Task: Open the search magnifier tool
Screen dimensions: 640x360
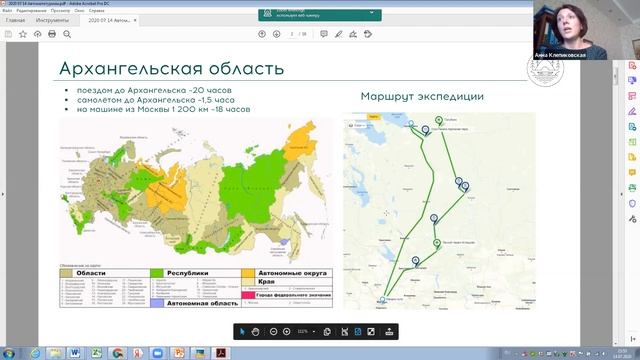Action: click(x=67, y=34)
